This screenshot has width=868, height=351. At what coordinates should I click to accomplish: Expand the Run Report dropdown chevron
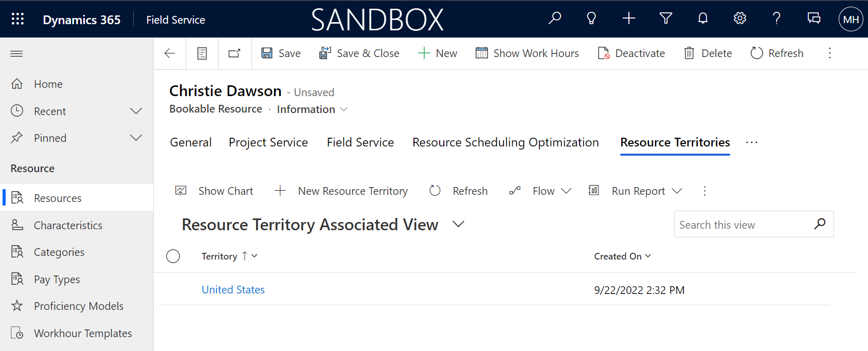(x=677, y=191)
